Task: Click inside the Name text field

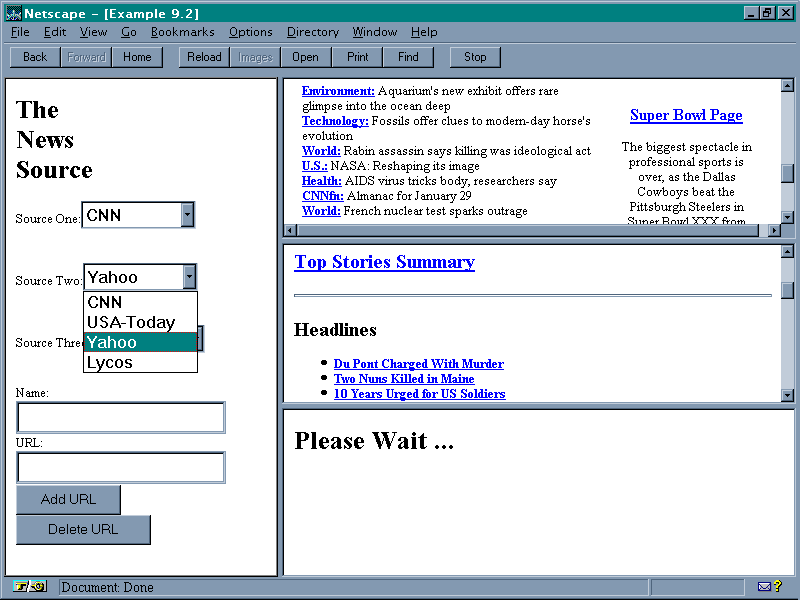Action: tap(120, 417)
